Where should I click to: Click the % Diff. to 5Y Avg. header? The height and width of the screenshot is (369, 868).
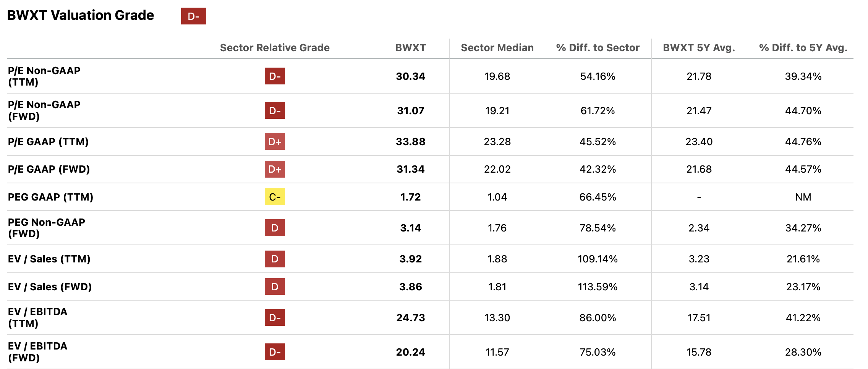tap(803, 48)
